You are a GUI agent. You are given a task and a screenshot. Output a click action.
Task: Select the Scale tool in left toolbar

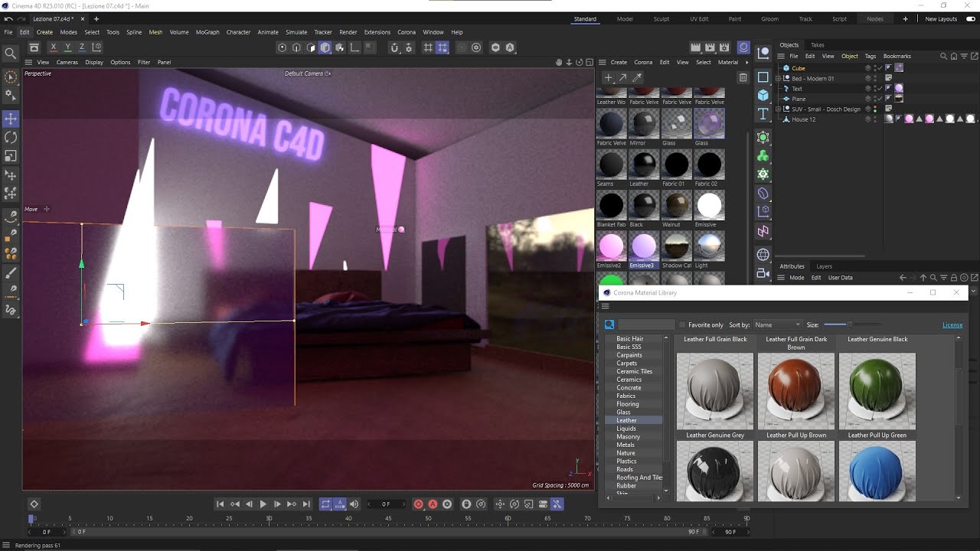(11, 155)
